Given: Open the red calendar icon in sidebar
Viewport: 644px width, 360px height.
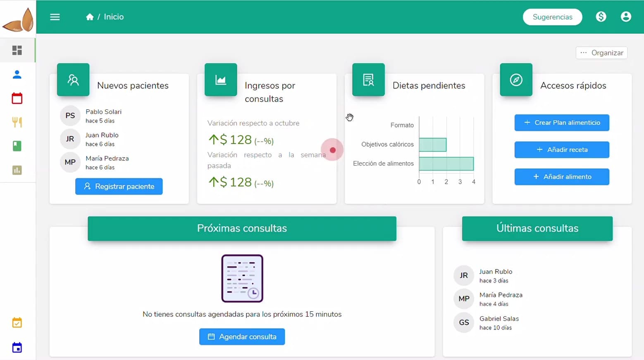Looking at the screenshot, I should (17, 98).
